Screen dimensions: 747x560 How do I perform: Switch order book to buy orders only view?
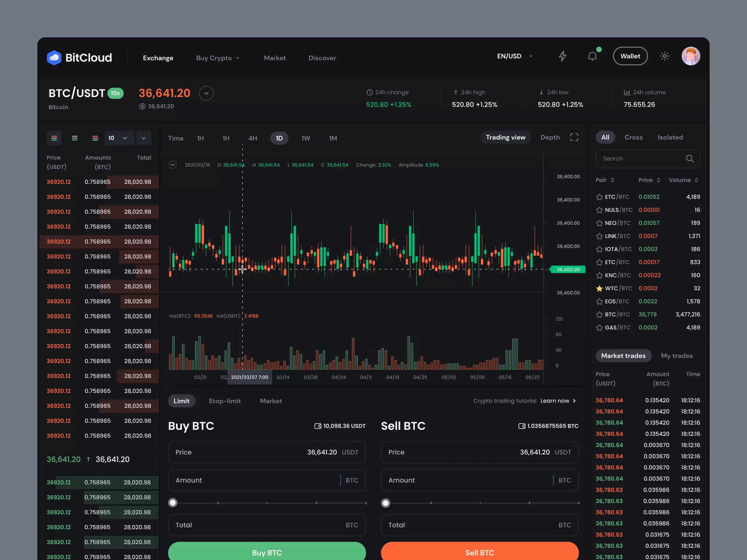(x=75, y=138)
